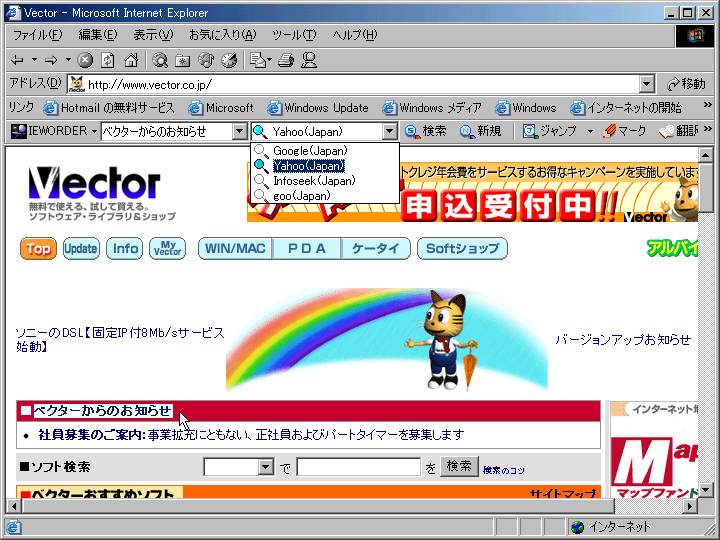The height and width of the screenshot is (540, 720).
Task: Open the ファイル(F) menu
Action: tap(37, 35)
